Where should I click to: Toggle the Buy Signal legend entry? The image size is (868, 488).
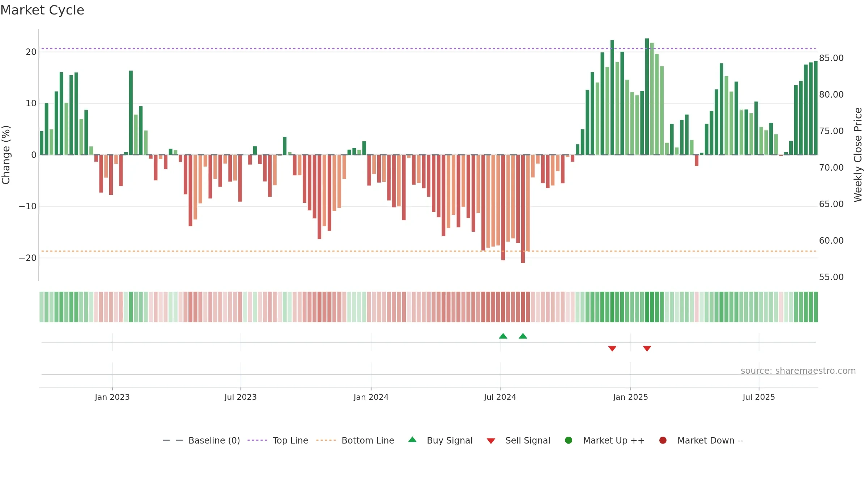tap(440, 440)
